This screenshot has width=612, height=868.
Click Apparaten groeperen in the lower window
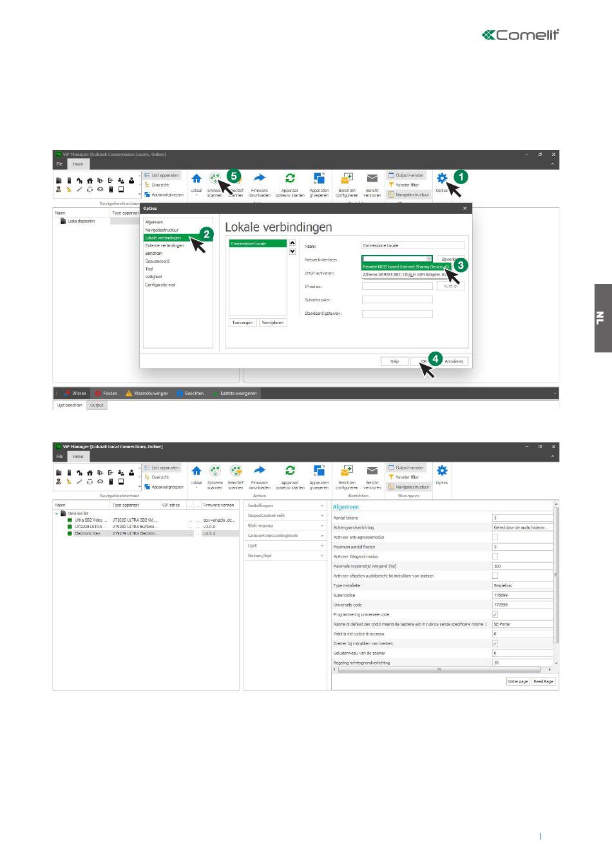(319, 476)
